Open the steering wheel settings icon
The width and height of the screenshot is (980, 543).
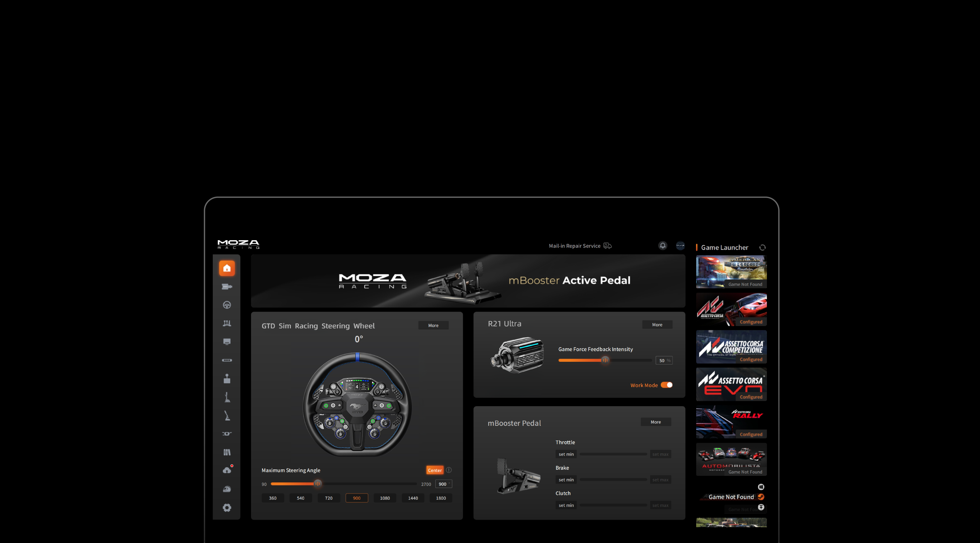click(x=227, y=305)
